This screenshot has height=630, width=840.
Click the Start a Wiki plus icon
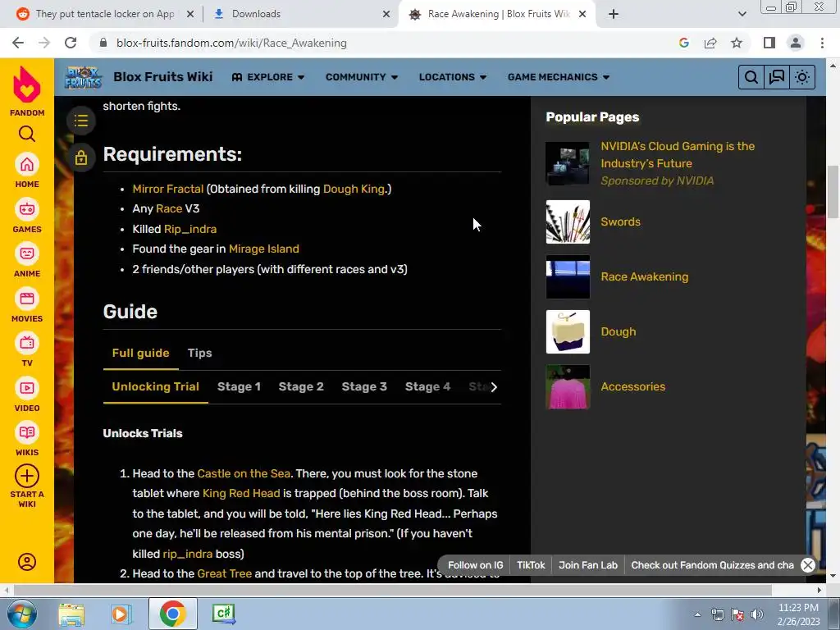pos(27,476)
